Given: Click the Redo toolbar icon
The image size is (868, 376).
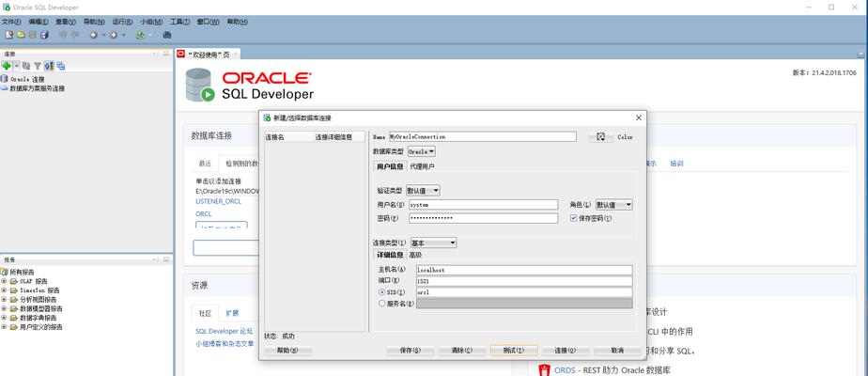Looking at the screenshot, I should click(75, 35).
